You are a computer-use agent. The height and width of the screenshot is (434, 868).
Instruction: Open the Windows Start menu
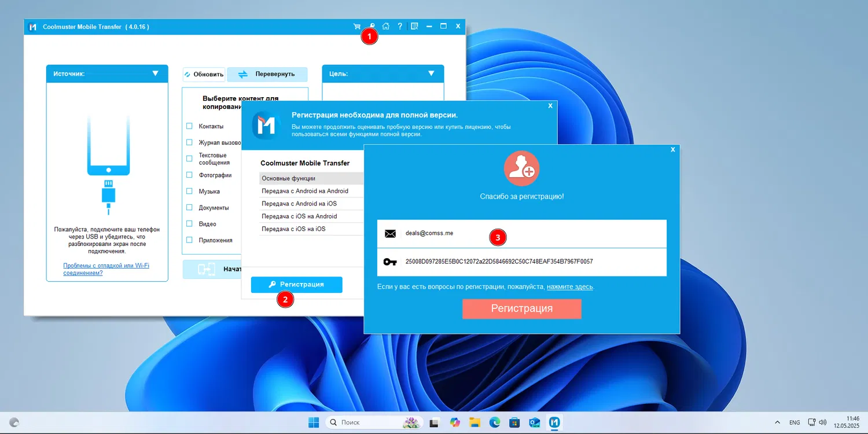point(313,422)
